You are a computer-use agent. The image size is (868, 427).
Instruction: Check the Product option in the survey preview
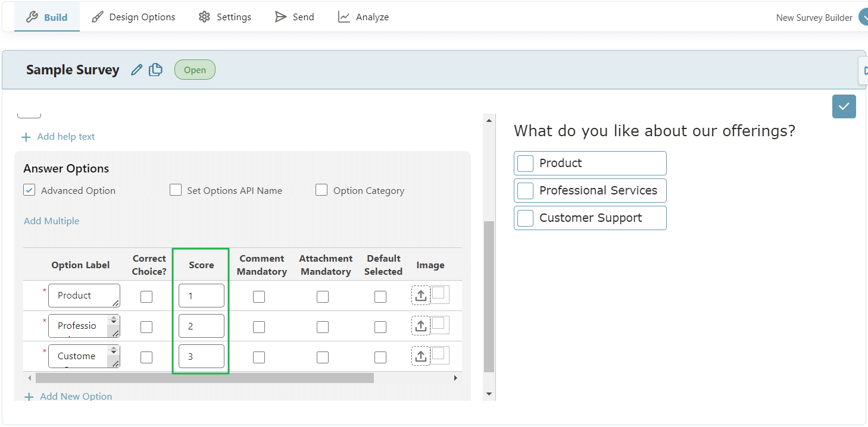(525, 162)
